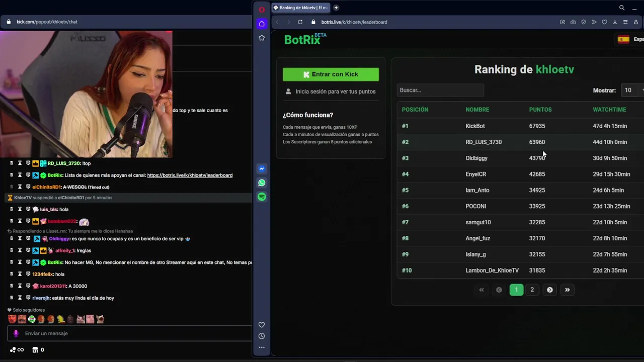This screenshot has height=362, width=644.
Task: Open the channel points infinity icon
Action: (17, 350)
